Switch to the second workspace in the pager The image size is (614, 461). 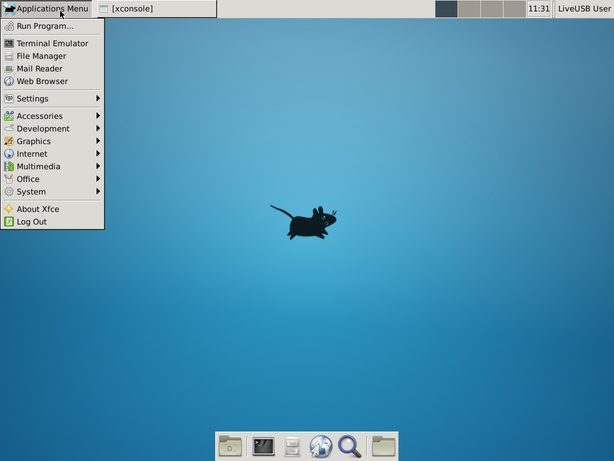(x=469, y=9)
